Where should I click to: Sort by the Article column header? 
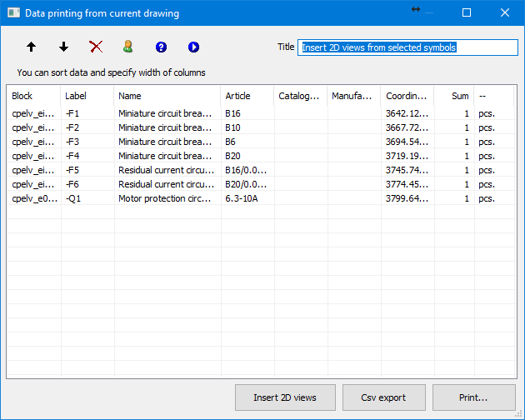pyautogui.click(x=247, y=96)
